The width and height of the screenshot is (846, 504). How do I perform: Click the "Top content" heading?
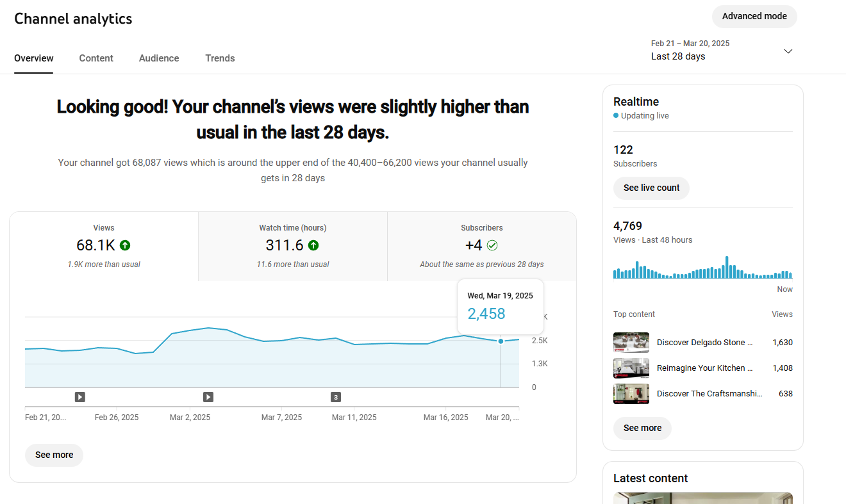(634, 314)
